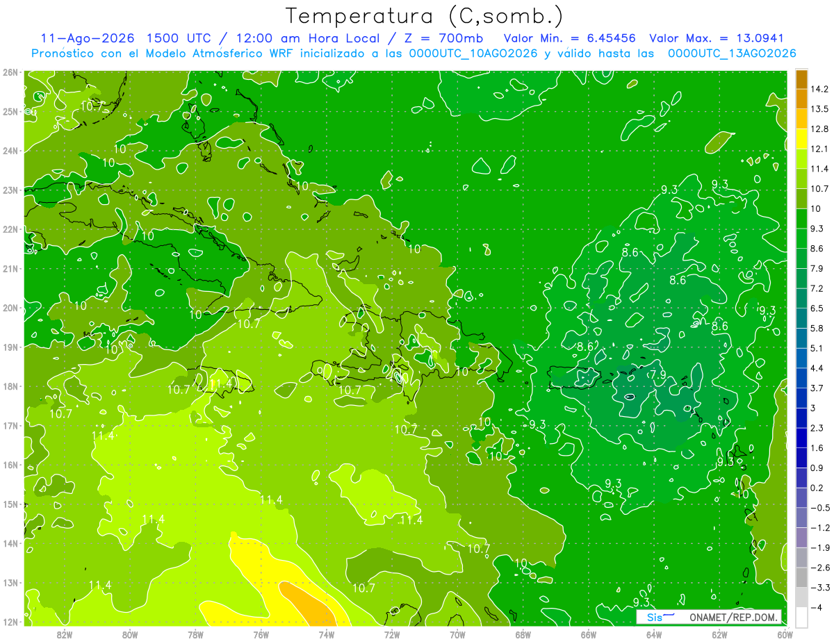Click the '74W' longitude axis label
The image size is (834, 644).
pyautogui.click(x=327, y=634)
